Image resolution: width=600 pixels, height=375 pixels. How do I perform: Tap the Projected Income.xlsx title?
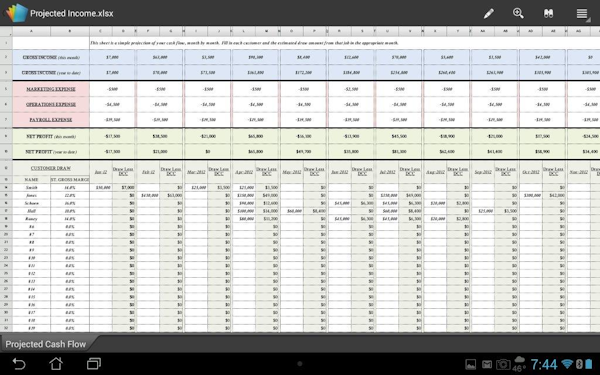(x=72, y=13)
